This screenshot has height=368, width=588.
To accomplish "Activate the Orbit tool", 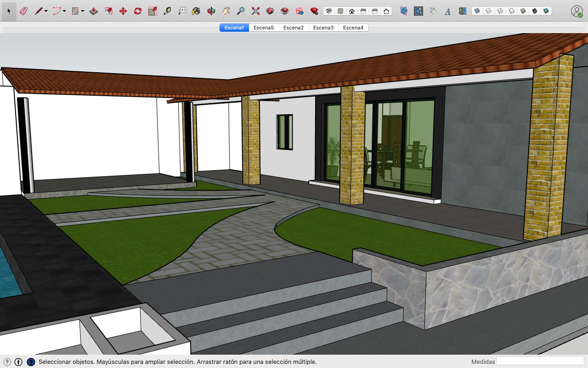I will click(x=211, y=11).
